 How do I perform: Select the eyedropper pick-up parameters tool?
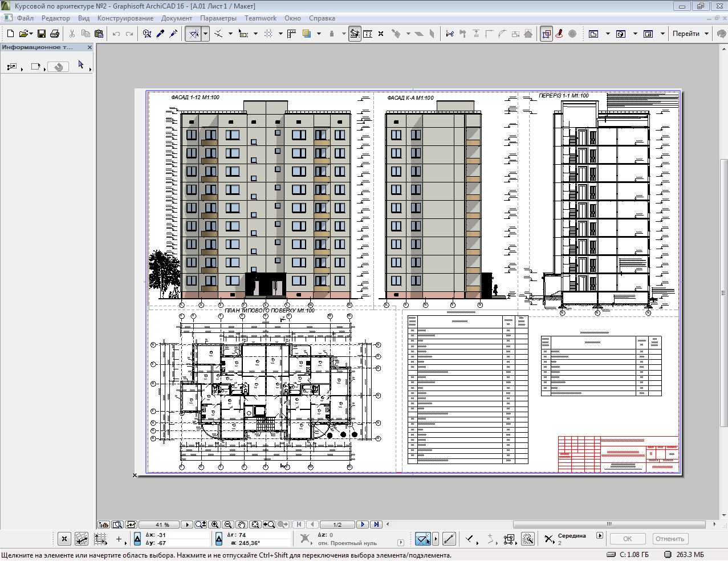(x=160, y=34)
